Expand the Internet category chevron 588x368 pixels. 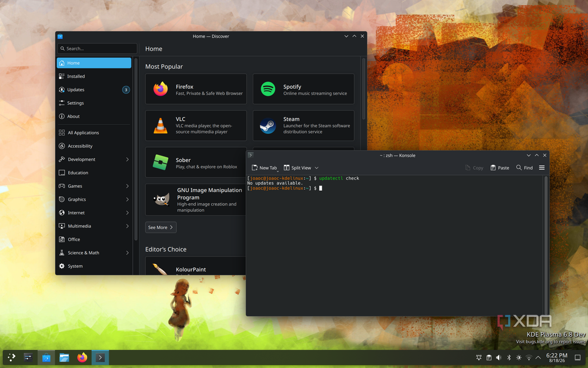pyautogui.click(x=127, y=213)
